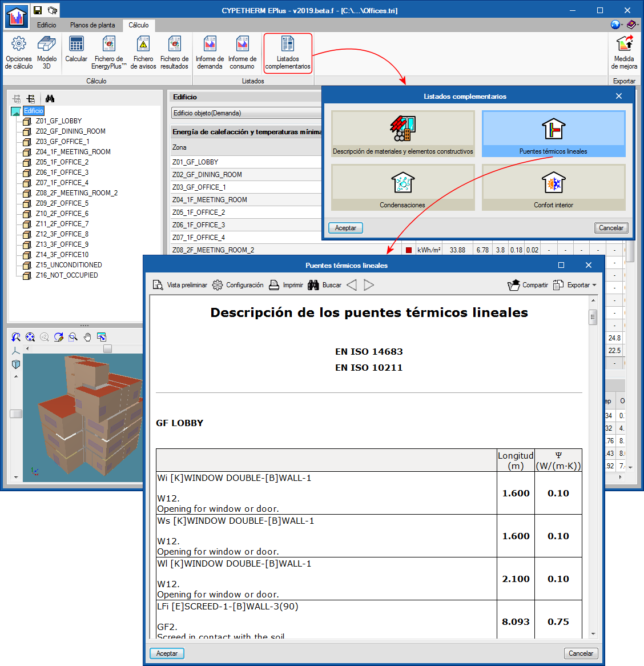Open the Fichero de EnergyPlus file
644x666 pixels.
109,53
